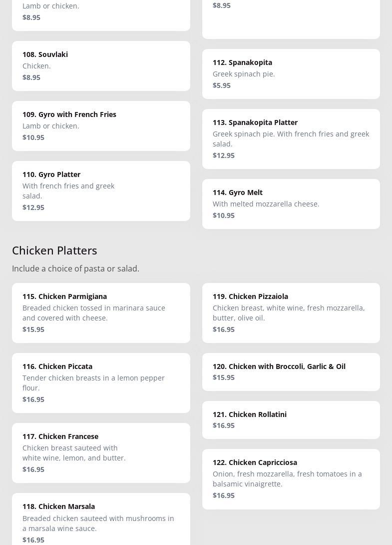Open 122. Chicken Capricciosa details

tap(291, 478)
